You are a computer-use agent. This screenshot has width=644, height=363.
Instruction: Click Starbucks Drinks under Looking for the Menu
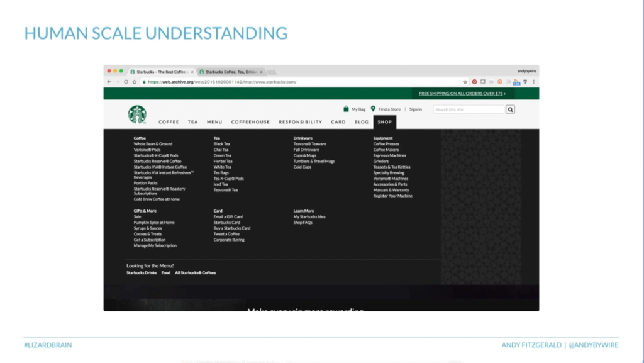[x=142, y=272]
